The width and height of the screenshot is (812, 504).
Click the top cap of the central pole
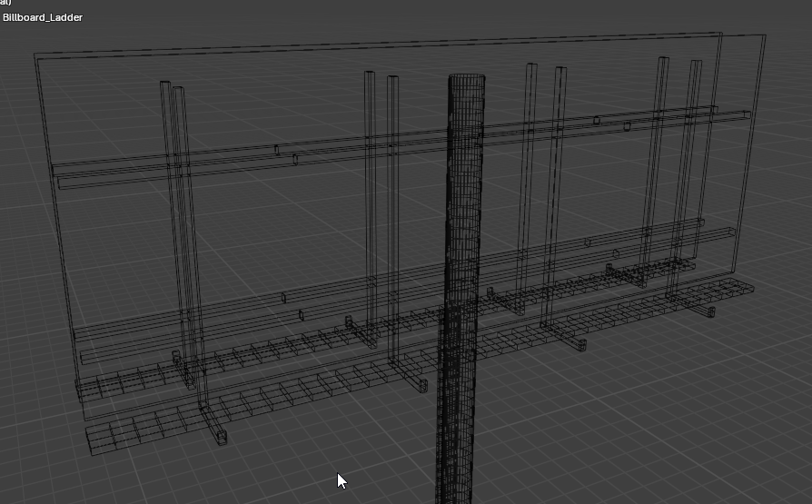coord(467,79)
